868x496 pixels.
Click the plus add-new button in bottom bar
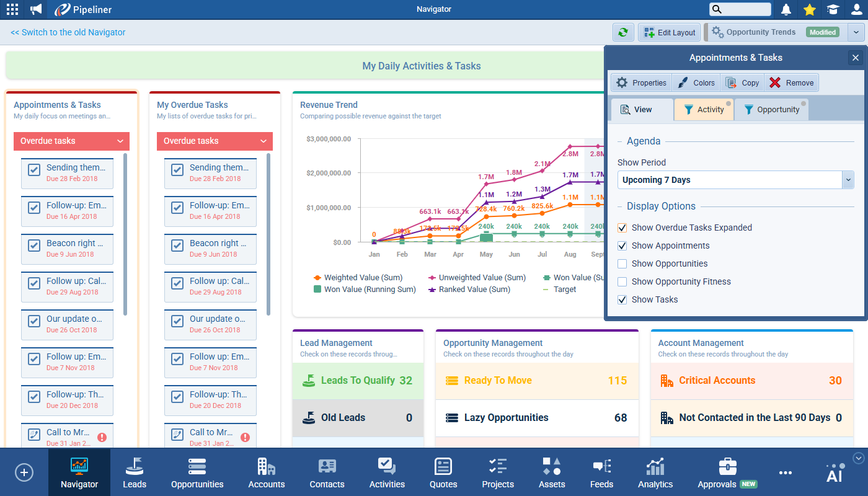[24, 472]
